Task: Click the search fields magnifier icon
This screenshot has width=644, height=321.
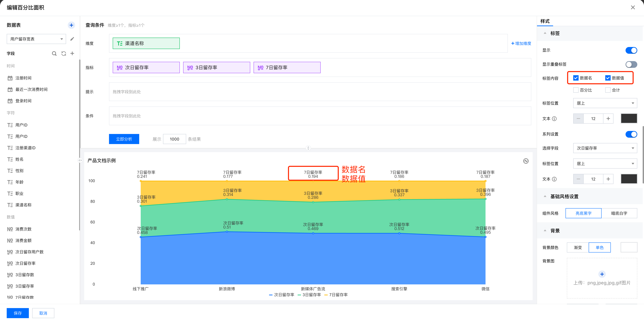Action: (54, 53)
